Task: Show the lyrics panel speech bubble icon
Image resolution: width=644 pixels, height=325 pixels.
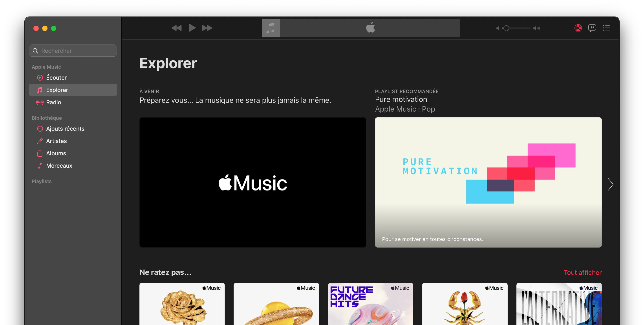Action: click(593, 28)
